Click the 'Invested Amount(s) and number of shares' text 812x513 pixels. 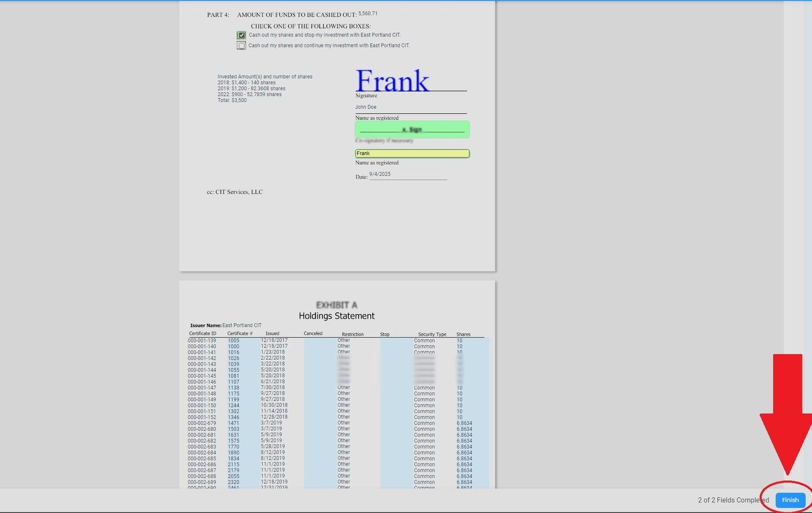pyautogui.click(x=264, y=77)
